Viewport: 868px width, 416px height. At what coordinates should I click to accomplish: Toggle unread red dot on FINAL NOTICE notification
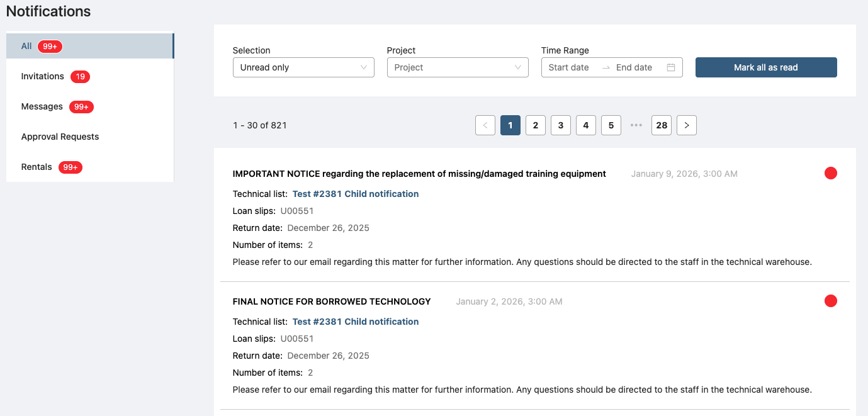pos(830,301)
